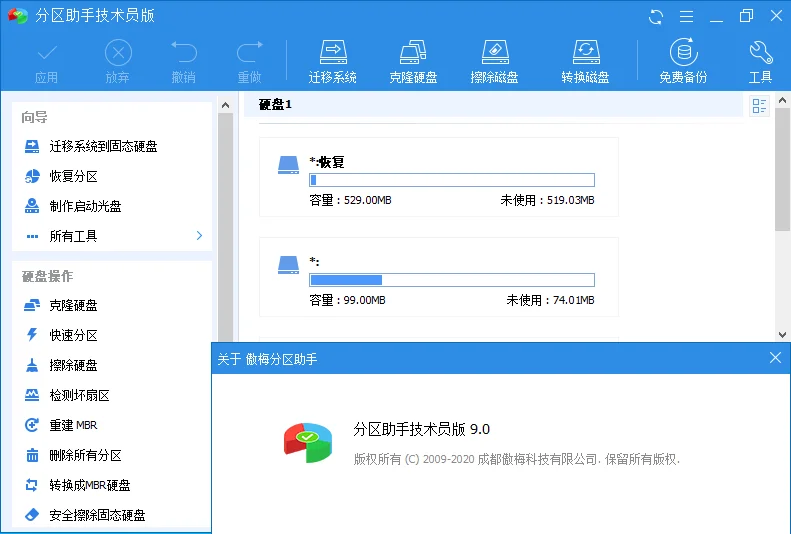Click the refresh icon in title bar
This screenshot has width=791, height=534.
[x=656, y=16]
